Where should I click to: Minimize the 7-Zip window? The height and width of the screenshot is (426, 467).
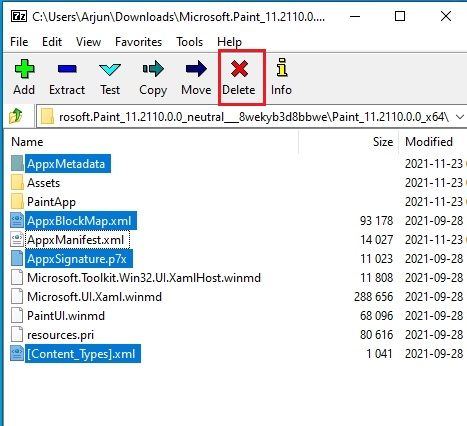click(x=355, y=16)
